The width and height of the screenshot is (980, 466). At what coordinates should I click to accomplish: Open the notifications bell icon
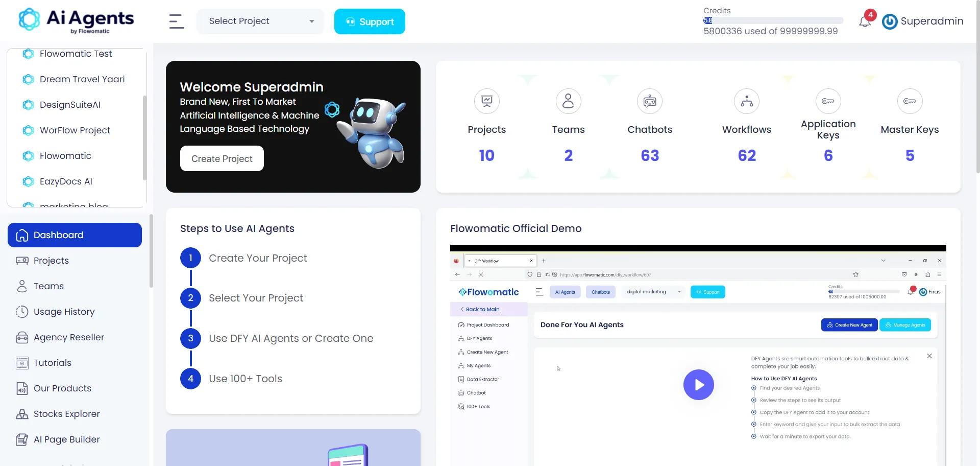pos(865,21)
